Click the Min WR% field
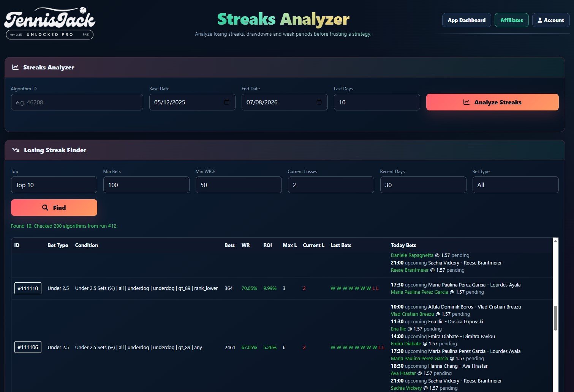This screenshot has width=574, height=392. [239, 185]
